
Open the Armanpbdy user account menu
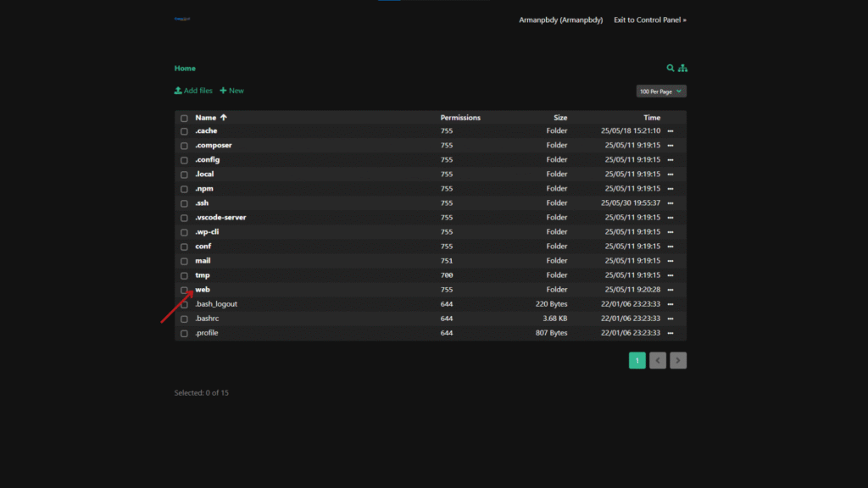(560, 19)
